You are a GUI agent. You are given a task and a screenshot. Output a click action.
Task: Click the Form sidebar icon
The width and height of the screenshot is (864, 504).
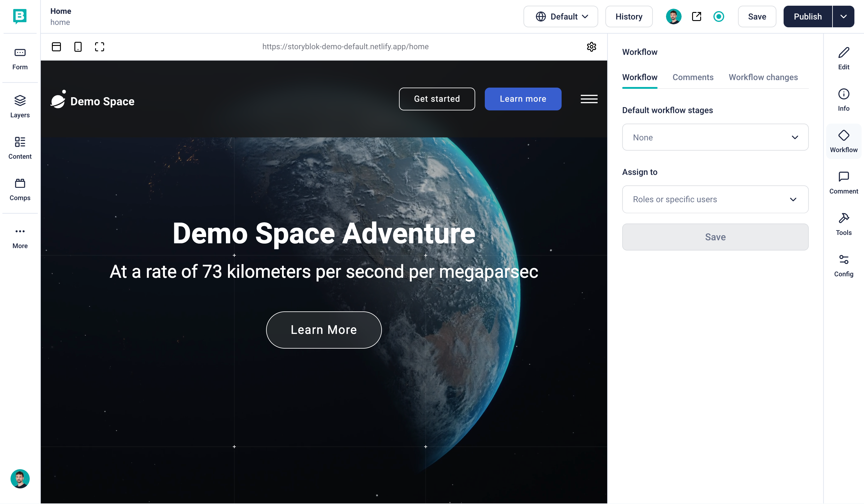pyautogui.click(x=20, y=58)
